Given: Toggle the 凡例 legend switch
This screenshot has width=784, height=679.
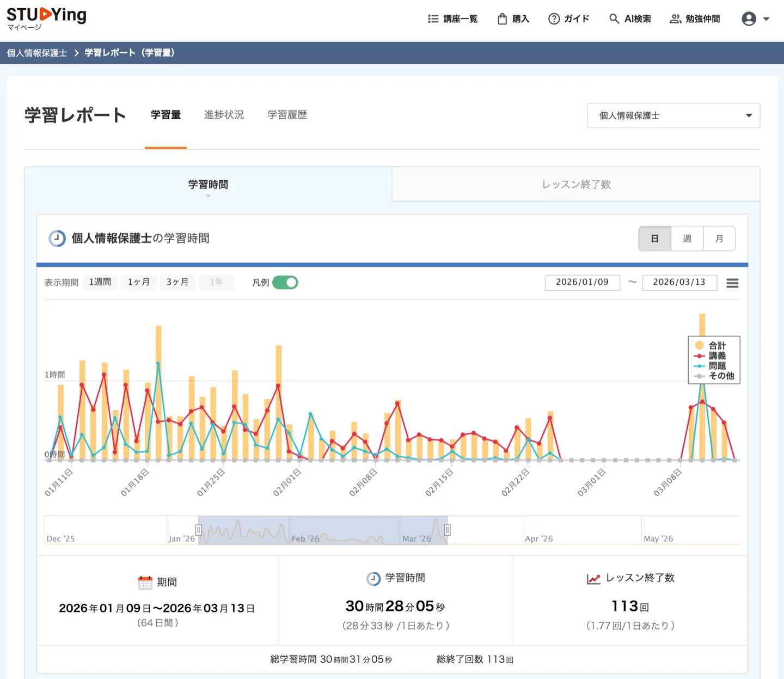Looking at the screenshot, I should point(285,283).
